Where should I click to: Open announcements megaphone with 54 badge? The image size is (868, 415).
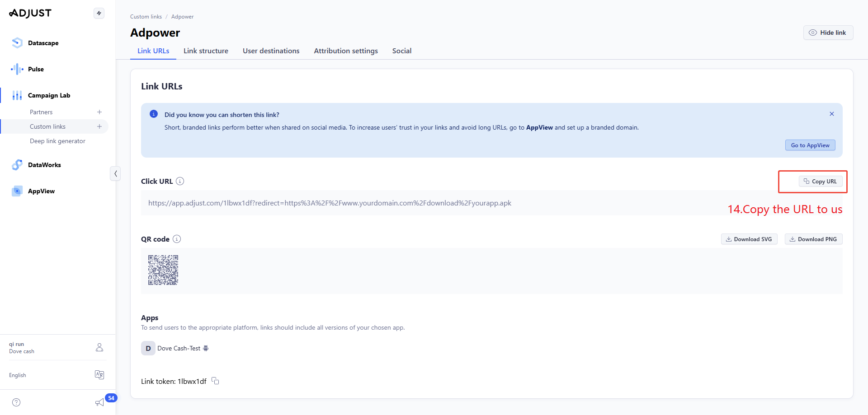tap(100, 402)
